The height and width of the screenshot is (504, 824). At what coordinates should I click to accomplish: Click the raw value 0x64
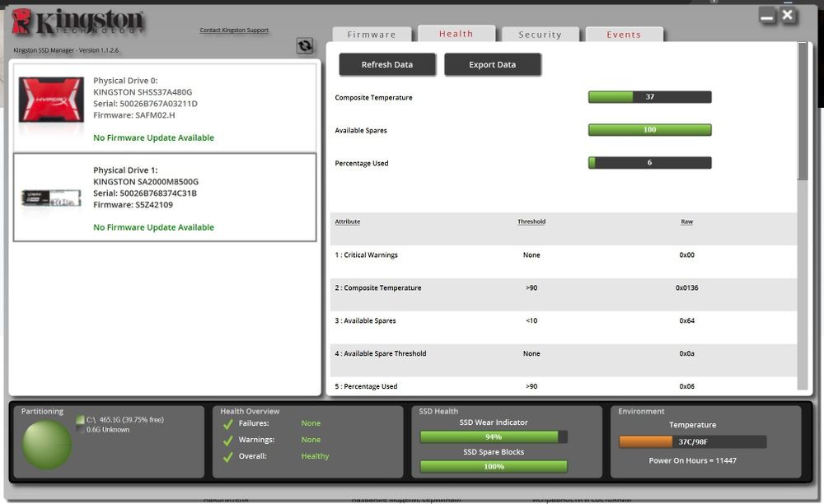[687, 321]
